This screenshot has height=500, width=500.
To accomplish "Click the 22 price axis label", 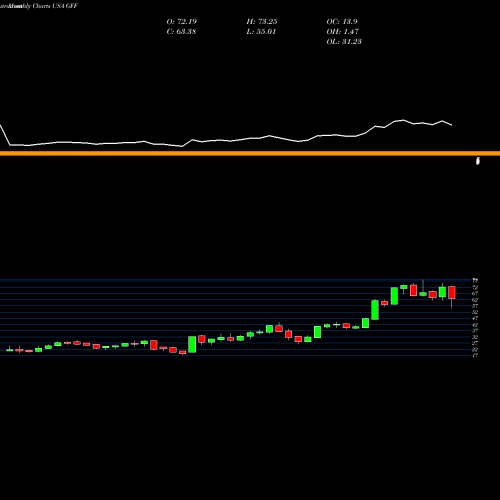I will [x=475, y=349].
